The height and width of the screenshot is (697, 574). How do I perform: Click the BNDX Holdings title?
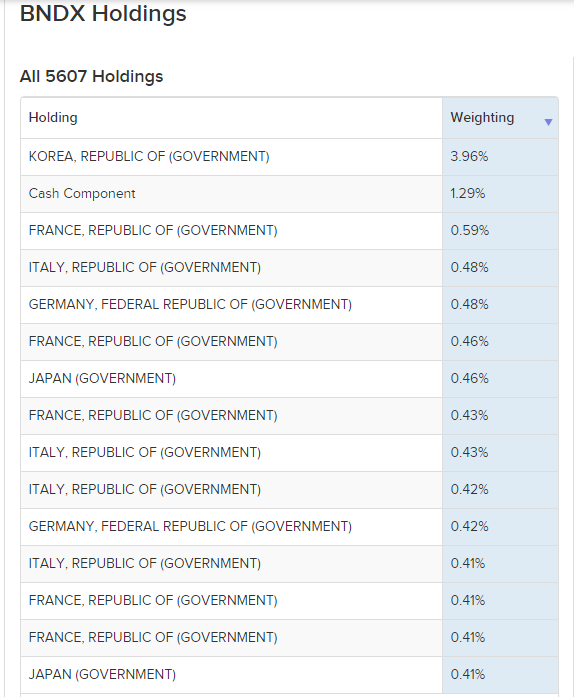click(103, 13)
